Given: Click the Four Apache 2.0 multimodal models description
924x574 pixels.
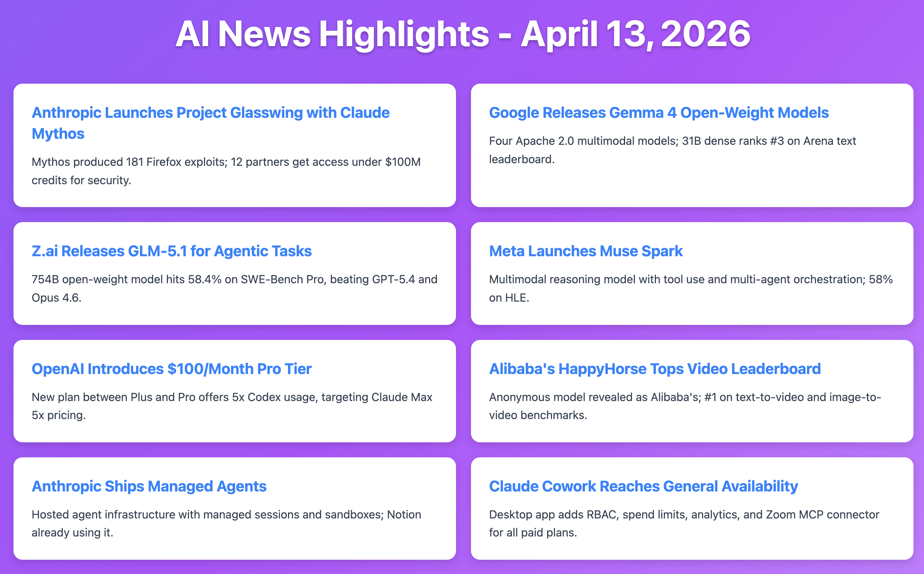Looking at the screenshot, I should [x=672, y=150].
